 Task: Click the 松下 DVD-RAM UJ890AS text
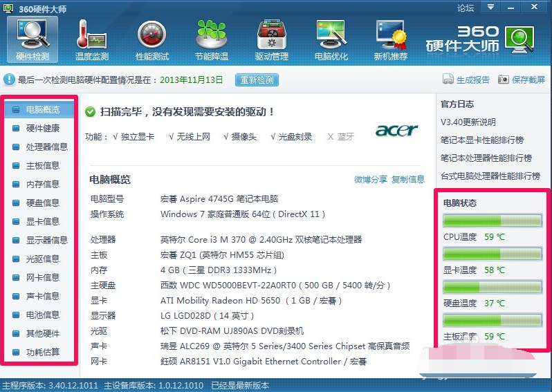(232, 330)
